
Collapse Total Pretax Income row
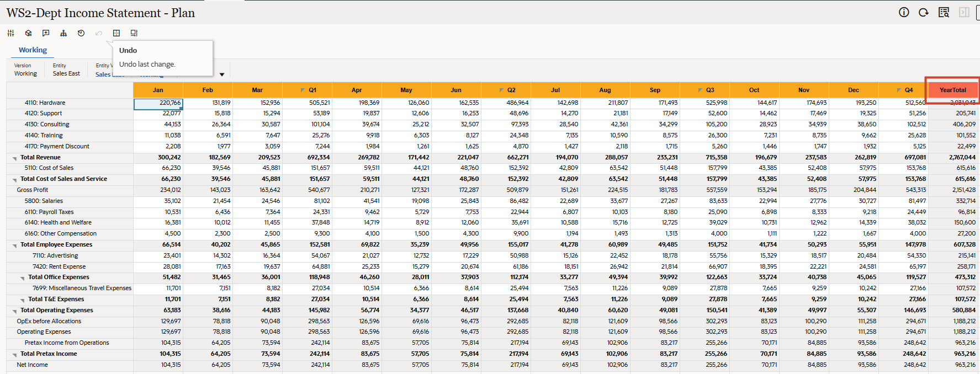pyautogui.click(x=14, y=355)
